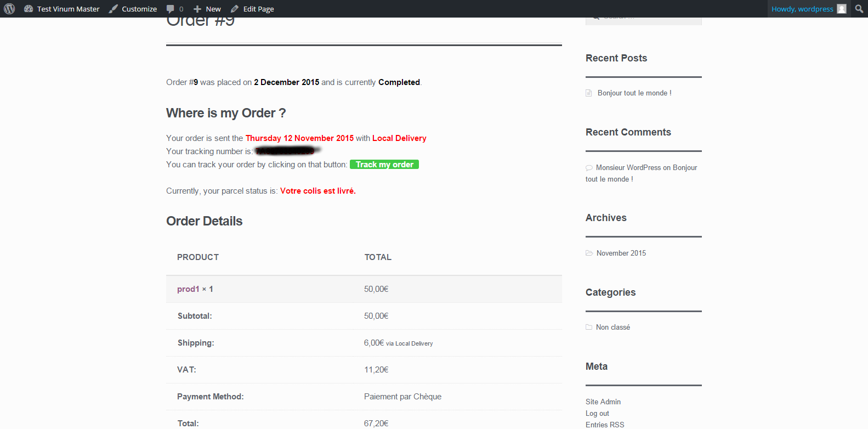Click the red Local Delivery text

pyautogui.click(x=399, y=138)
